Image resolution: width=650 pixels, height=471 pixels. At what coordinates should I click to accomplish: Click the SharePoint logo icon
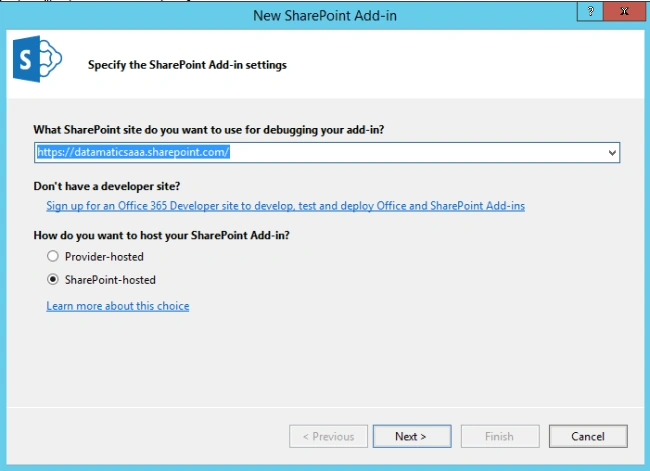(x=37, y=59)
